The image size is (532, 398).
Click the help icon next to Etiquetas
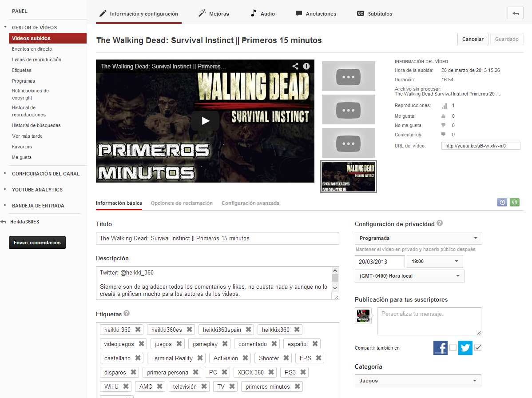coord(127,313)
